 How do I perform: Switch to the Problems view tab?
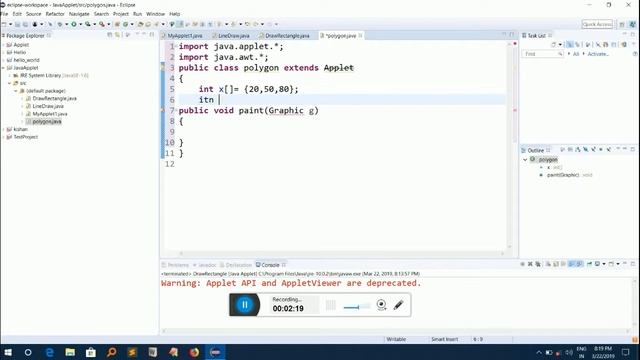pyautogui.click(x=176, y=265)
